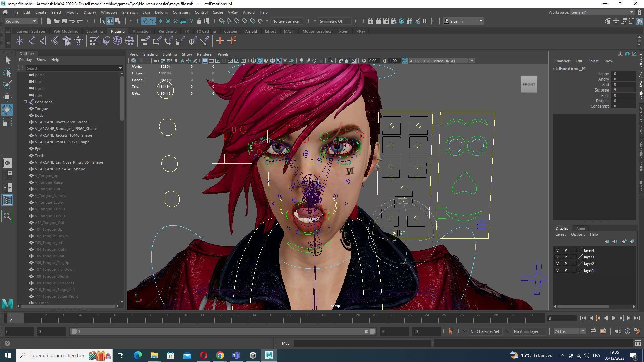This screenshot has width=644, height=362.
Task: Click the Surprise attribute value field
Action: [623, 90]
